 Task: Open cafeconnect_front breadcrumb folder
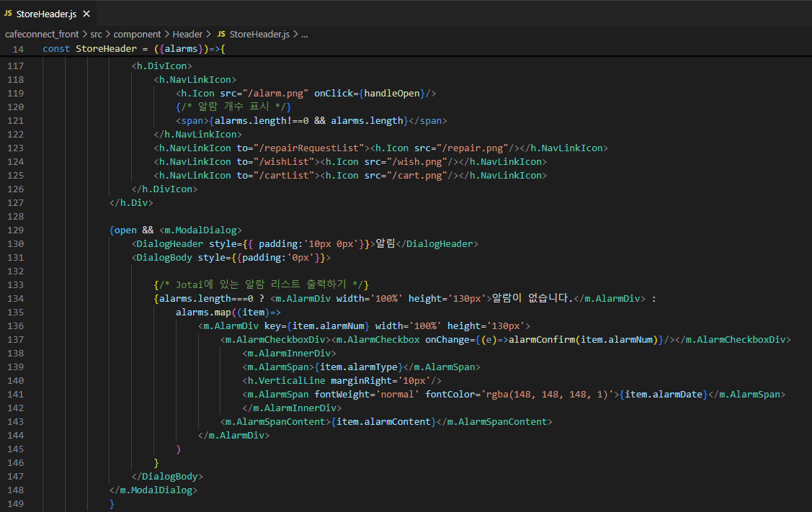click(42, 34)
